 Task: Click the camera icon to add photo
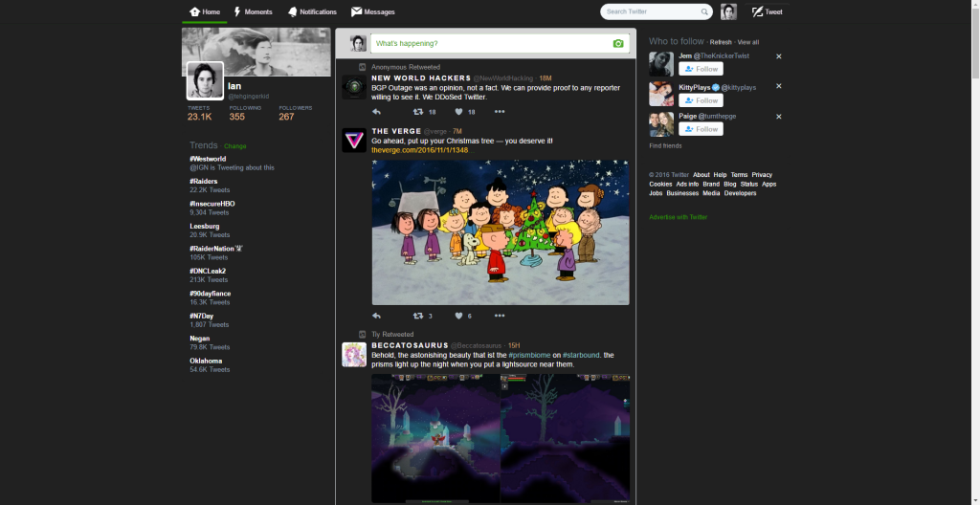tap(618, 44)
